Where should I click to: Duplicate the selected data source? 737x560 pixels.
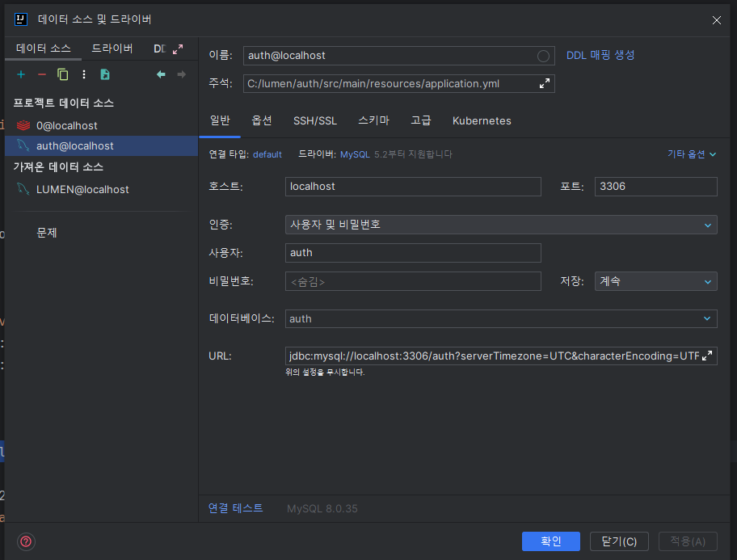click(x=62, y=75)
